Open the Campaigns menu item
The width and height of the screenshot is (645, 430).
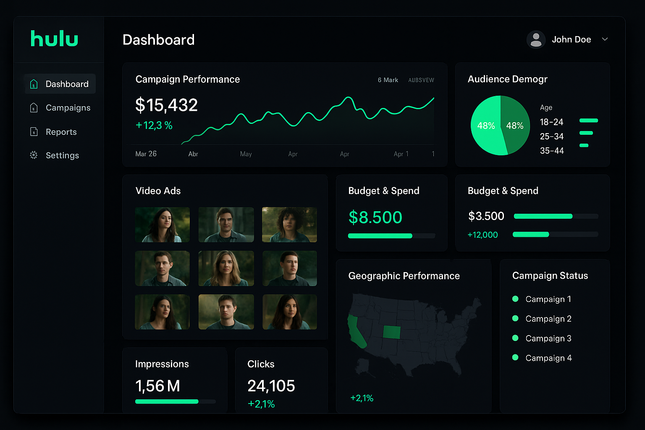click(x=68, y=108)
